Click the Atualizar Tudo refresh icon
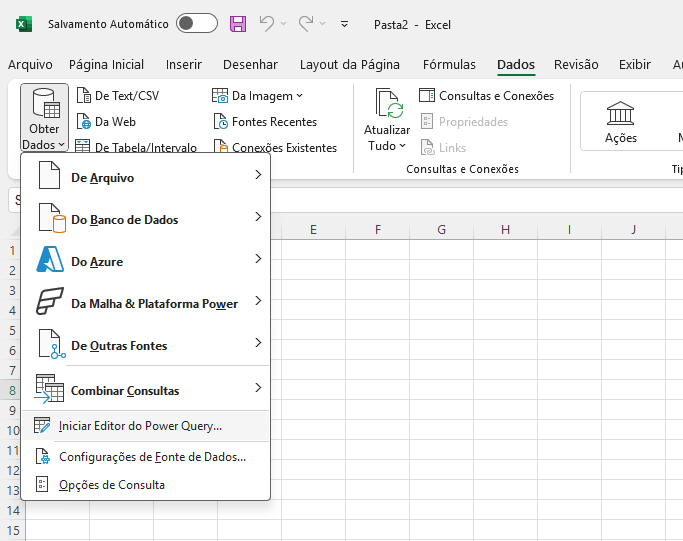The image size is (683, 541). [x=387, y=105]
